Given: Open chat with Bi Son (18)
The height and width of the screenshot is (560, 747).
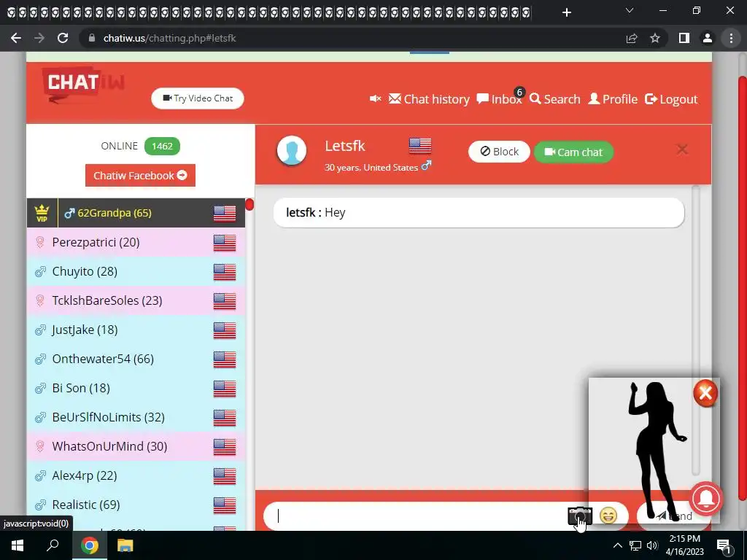Looking at the screenshot, I should tap(136, 388).
